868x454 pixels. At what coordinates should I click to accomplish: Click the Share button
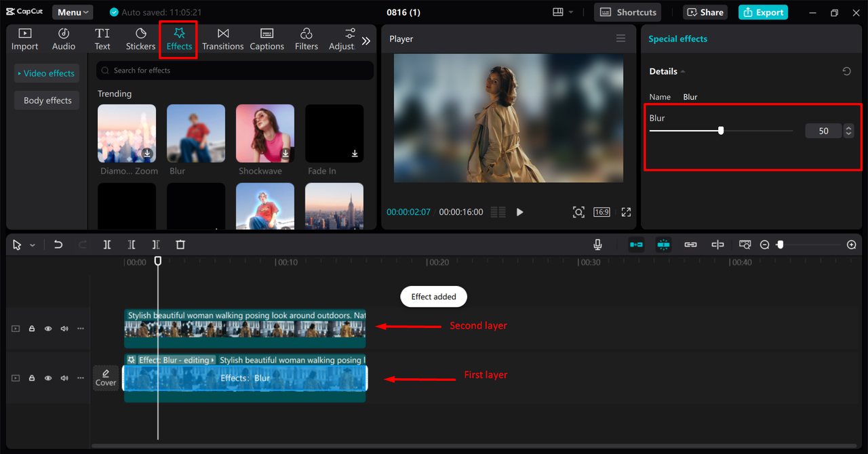705,12
